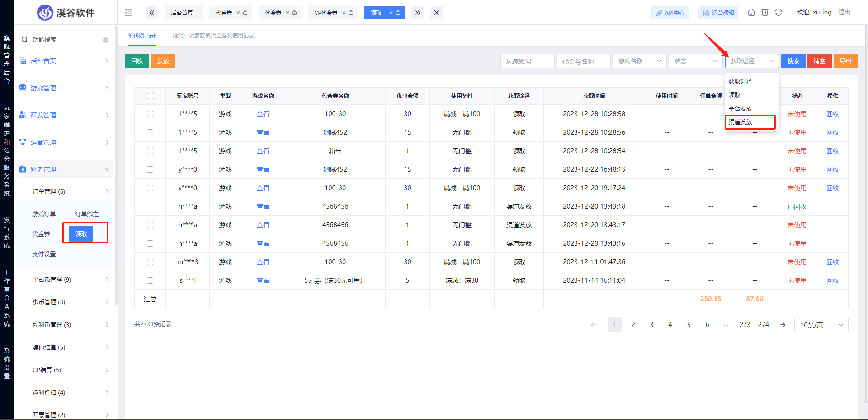
Task: Check the row for 2023-12-22 16:48:13
Action: coord(150,169)
